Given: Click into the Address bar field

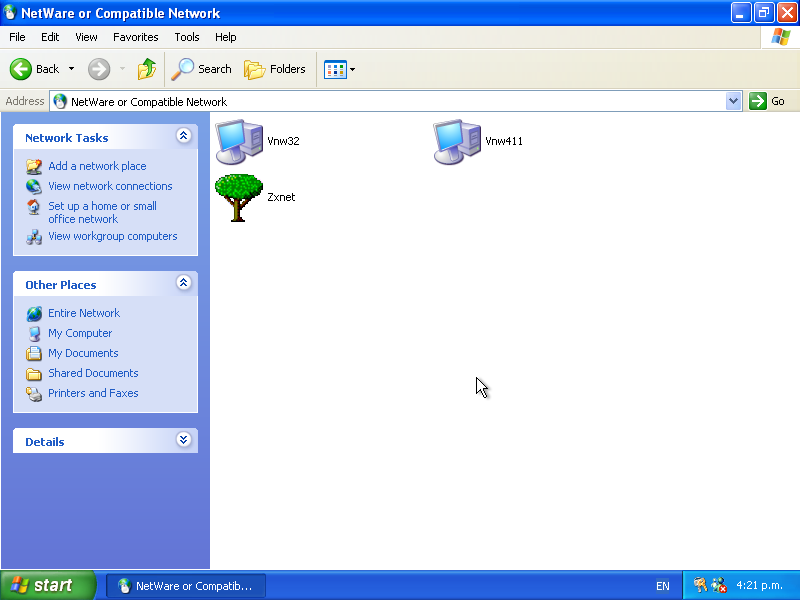Looking at the screenshot, I should coord(395,101).
